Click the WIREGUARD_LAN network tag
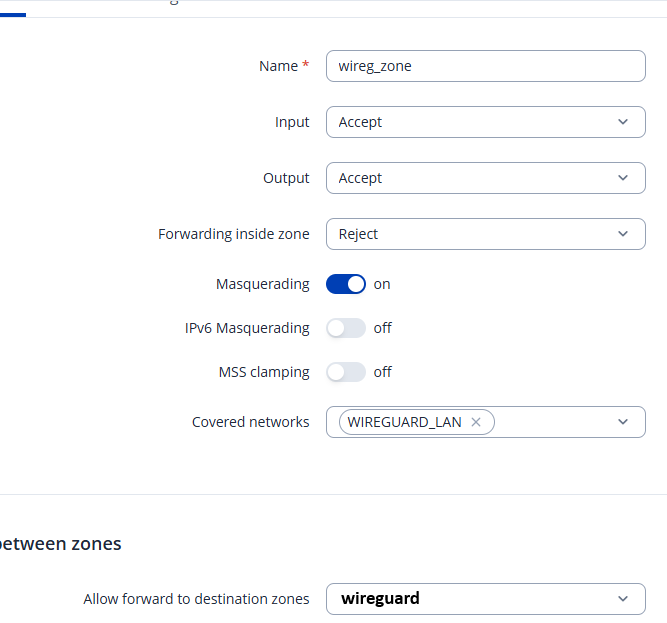 (404, 422)
